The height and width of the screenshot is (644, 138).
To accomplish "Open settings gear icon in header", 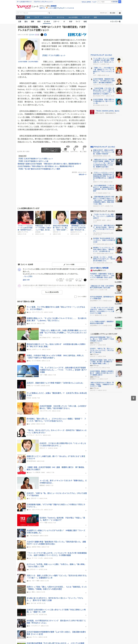I will point(120,13).
